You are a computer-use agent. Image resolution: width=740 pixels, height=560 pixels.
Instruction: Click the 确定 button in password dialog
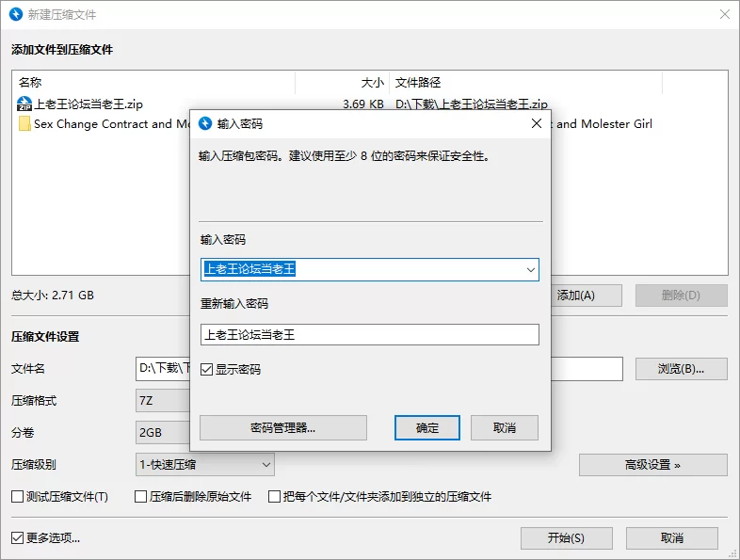click(427, 428)
